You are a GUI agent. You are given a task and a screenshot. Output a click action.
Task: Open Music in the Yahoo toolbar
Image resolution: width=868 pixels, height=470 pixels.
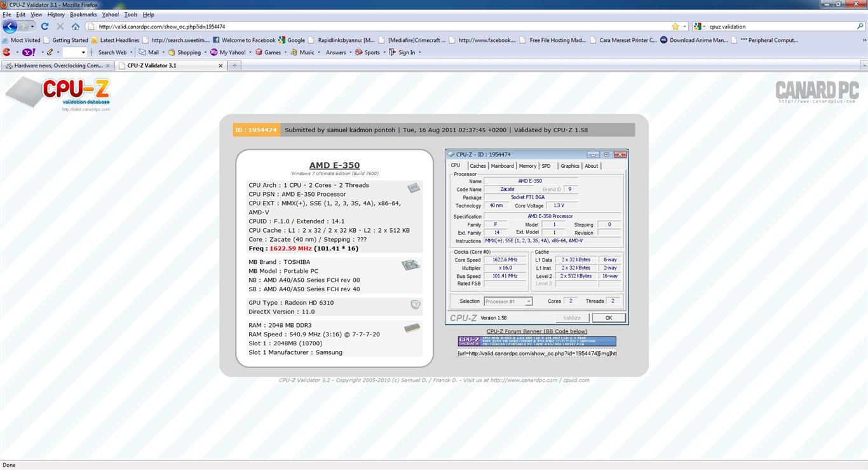302,52
